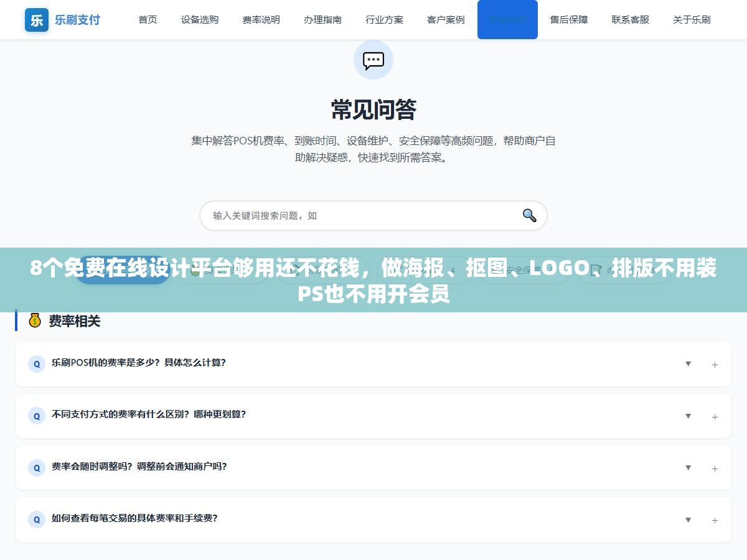Screen dimensions: 747x560
Task: Click the Q badge of 费率会随时调整吗
Action: 37,468
